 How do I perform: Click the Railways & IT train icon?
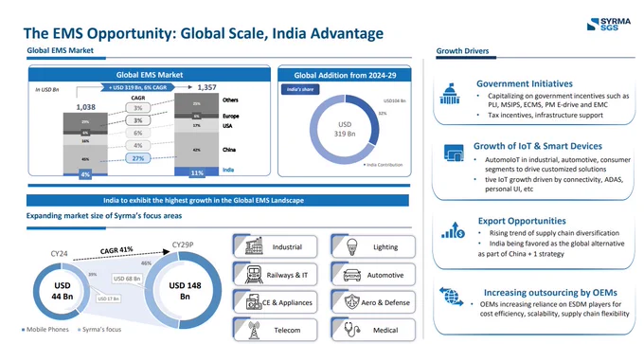(x=254, y=275)
